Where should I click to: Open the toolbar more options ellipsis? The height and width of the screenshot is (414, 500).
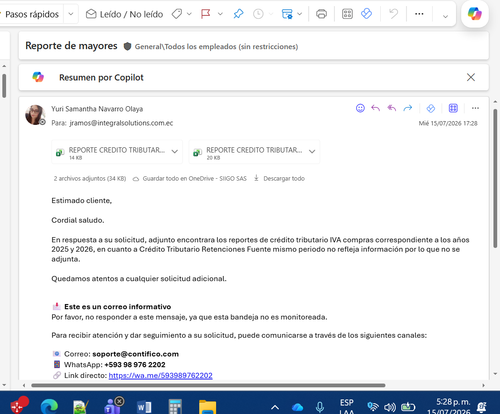(x=419, y=14)
